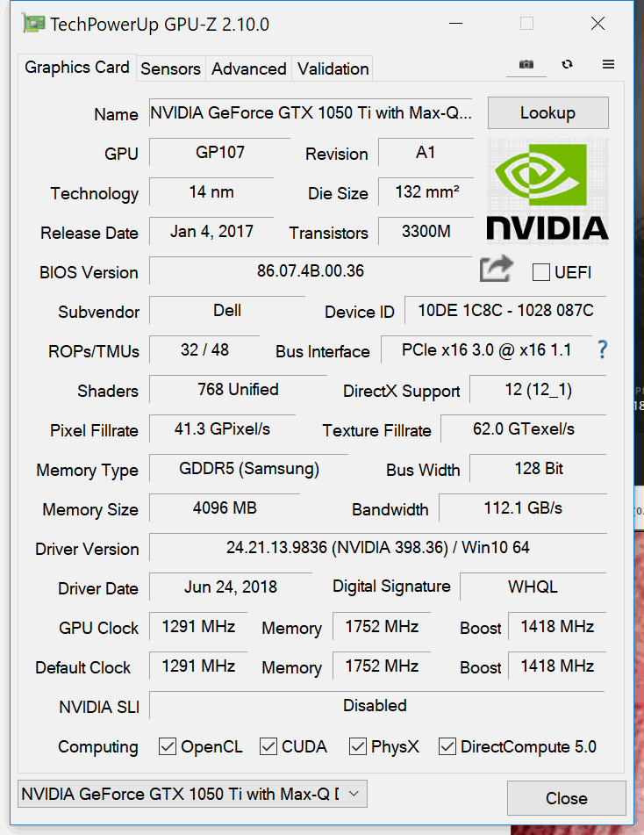644x835 pixels.
Task: Open the hamburger menu icon
Action: [608, 65]
